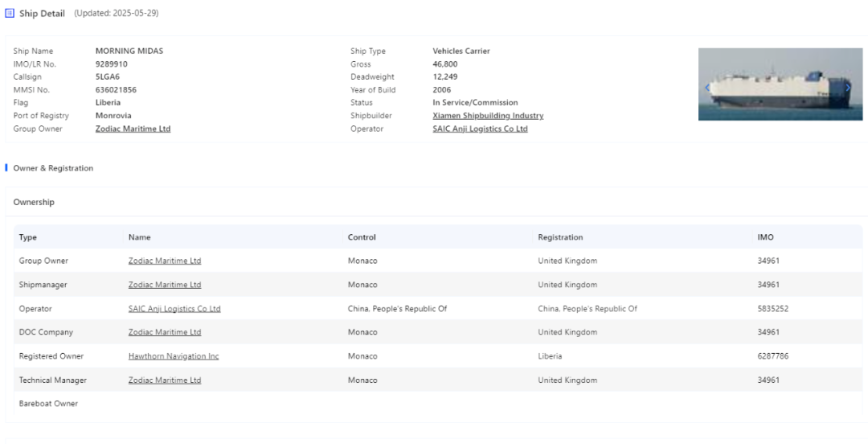The image size is (868, 444).
Task: Select the Registration column header
Action: tap(560, 237)
